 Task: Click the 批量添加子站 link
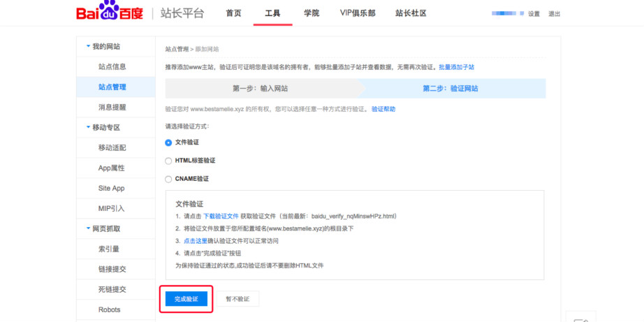457,67
